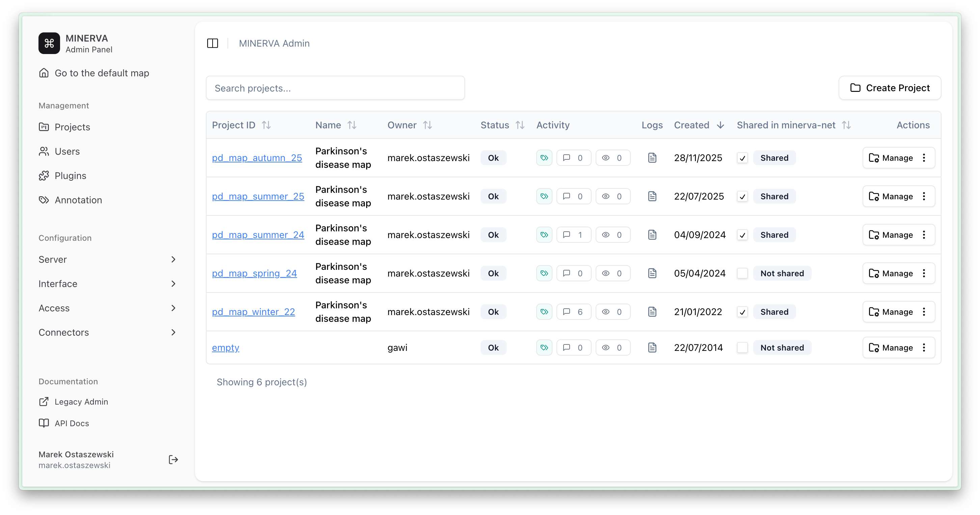Check the sharing box for the empty project
The height and width of the screenshot is (515, 980).
[x=742, y=347]
